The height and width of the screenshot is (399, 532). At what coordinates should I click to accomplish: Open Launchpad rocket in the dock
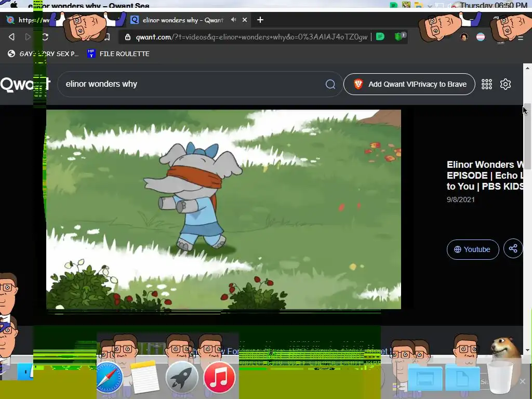(x=181, y=377)
